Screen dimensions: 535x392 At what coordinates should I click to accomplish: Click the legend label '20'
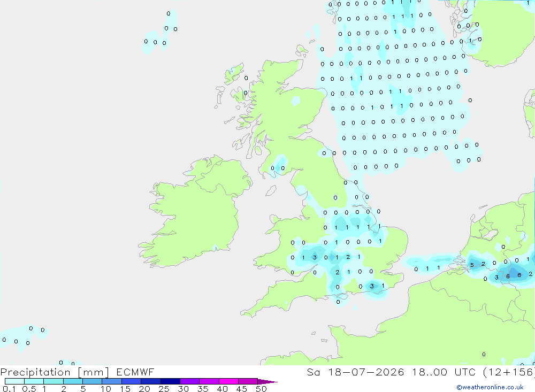pyautogui.click(x=144, y=389)
